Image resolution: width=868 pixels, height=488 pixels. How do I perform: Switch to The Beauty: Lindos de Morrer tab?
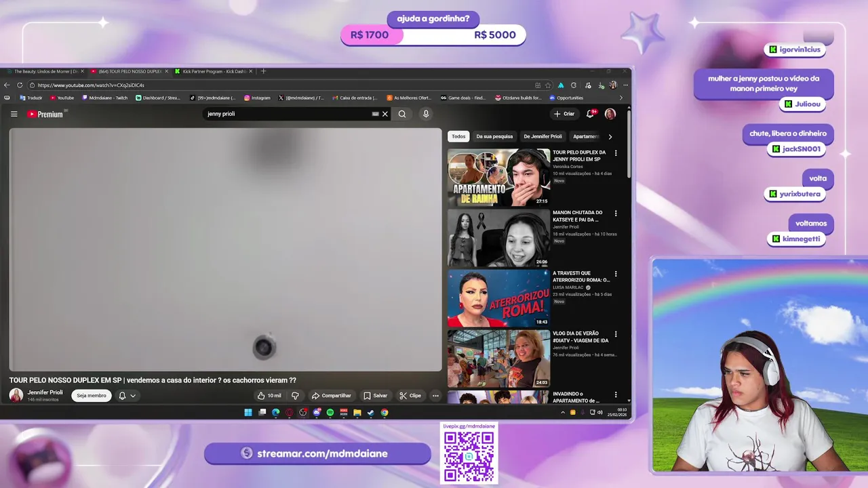pyautogui.click(x=45, y=71)
